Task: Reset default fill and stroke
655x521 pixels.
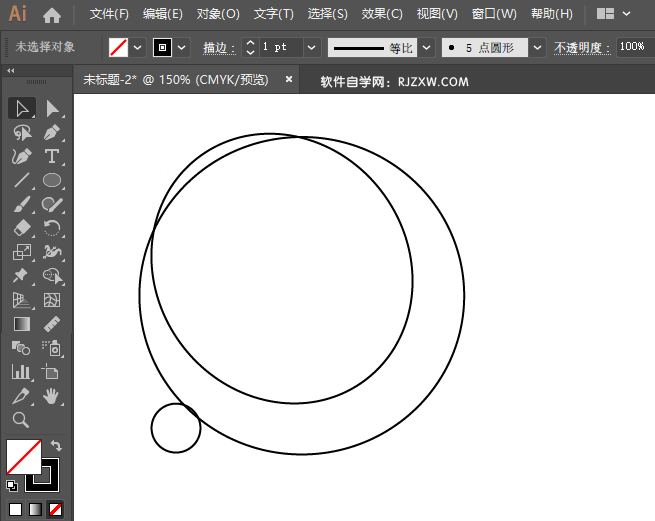Action: click(x=12, y=485)
